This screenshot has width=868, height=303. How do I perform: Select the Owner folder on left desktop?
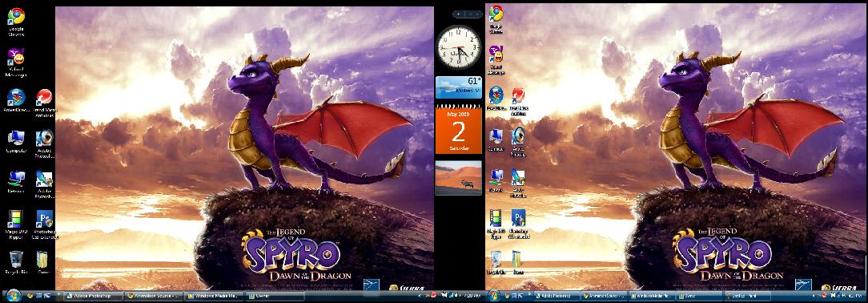(x=43, y=263)
